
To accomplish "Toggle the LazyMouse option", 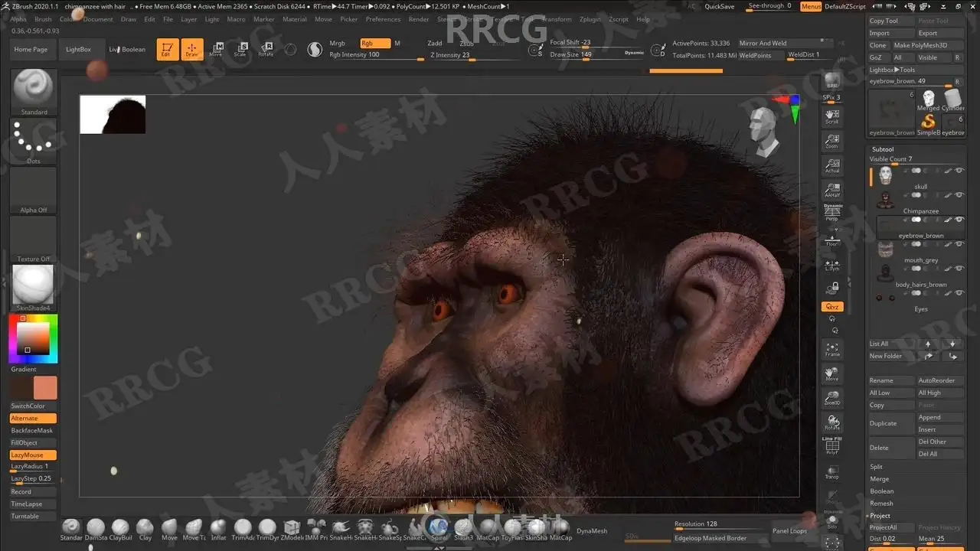I will click(33, 455).
